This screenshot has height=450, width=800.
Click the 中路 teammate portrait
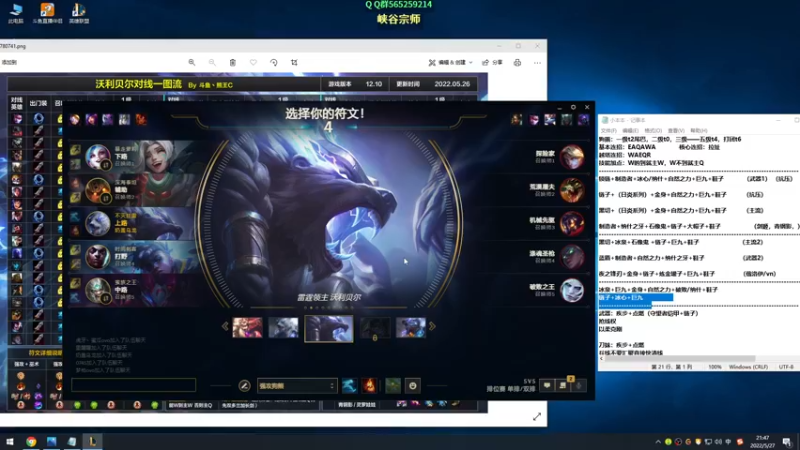(97, 290)
